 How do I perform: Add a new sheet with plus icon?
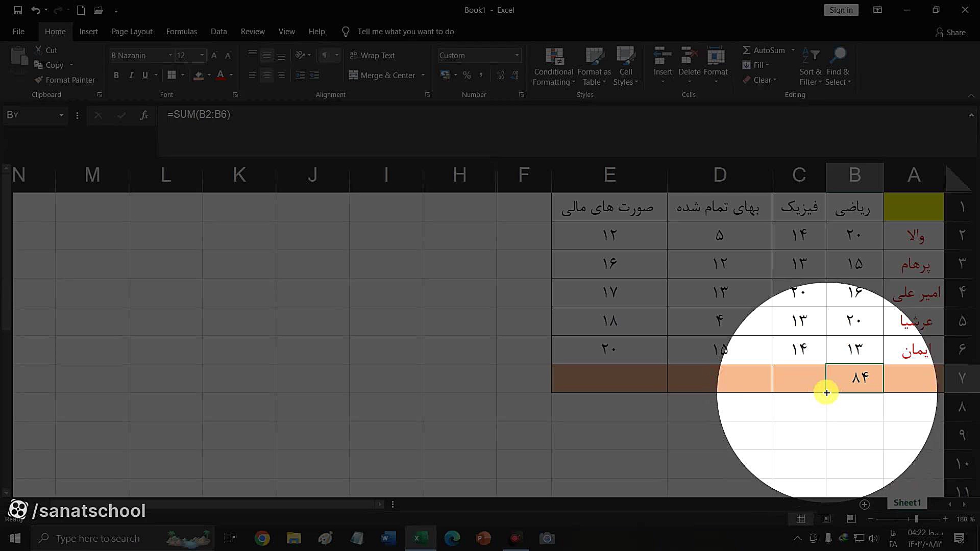click(864, 504)
